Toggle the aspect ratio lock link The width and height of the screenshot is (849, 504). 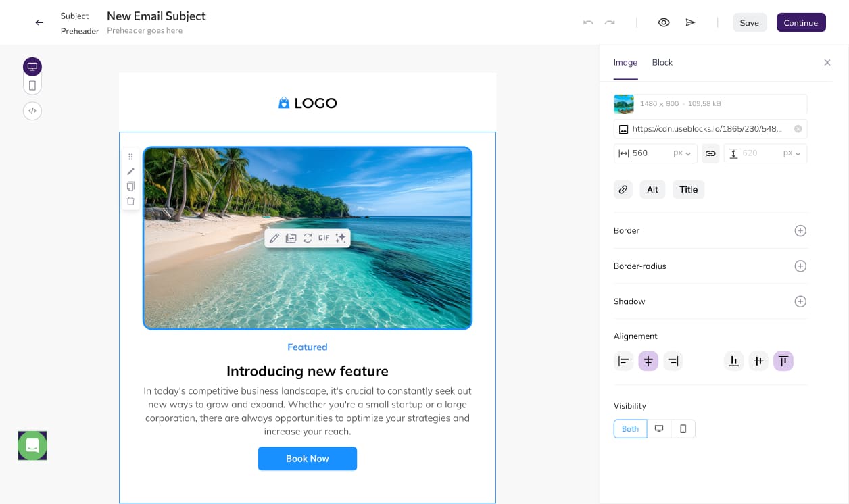pyautogui.click(x=710, y=153)
